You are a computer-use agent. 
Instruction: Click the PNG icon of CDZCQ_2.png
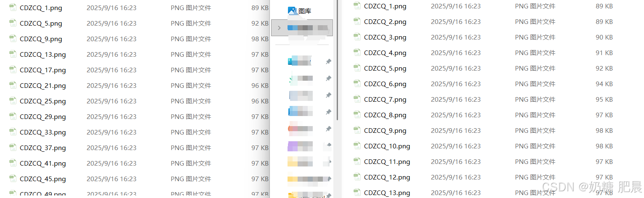357,21
